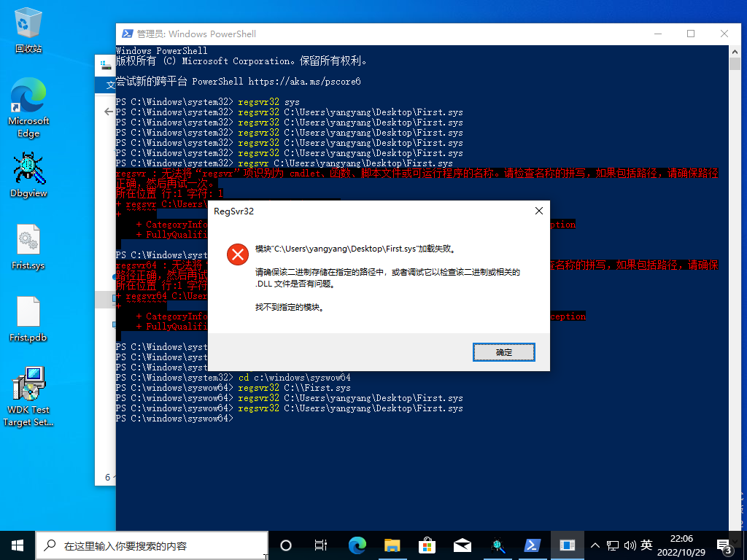Click the 确定 button in RegSvr32 dialog
747x560 pixels.
(x=503, y=352)
